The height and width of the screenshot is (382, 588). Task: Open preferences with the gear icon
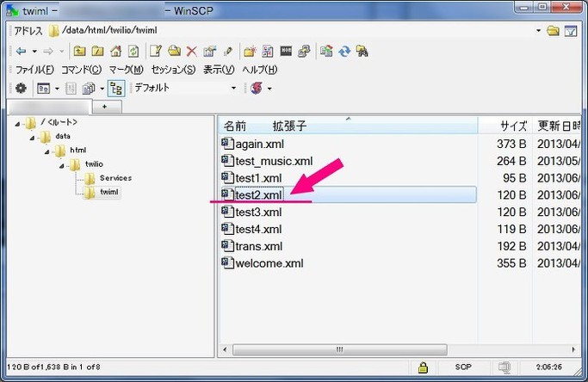(21, 88)
